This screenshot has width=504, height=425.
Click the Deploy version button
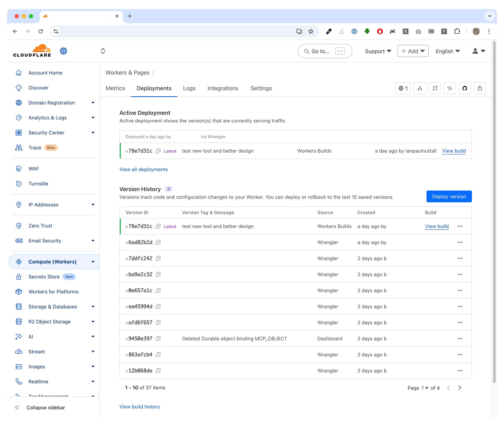(449, 196)
